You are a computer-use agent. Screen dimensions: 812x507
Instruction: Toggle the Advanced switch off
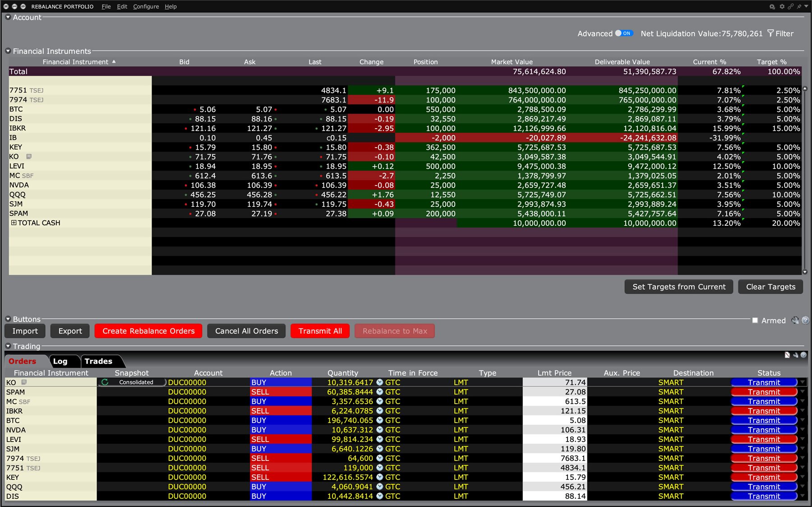pos(625,33)
